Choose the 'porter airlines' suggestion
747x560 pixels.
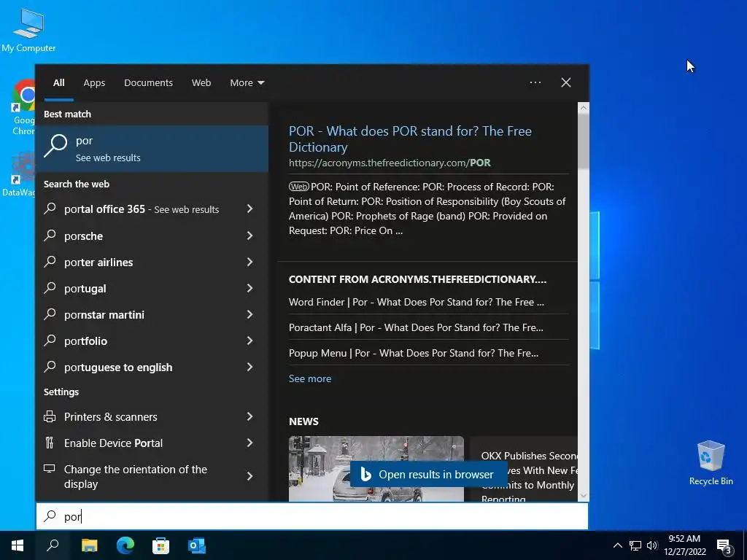pyautogui.click(x=98, y=262)
